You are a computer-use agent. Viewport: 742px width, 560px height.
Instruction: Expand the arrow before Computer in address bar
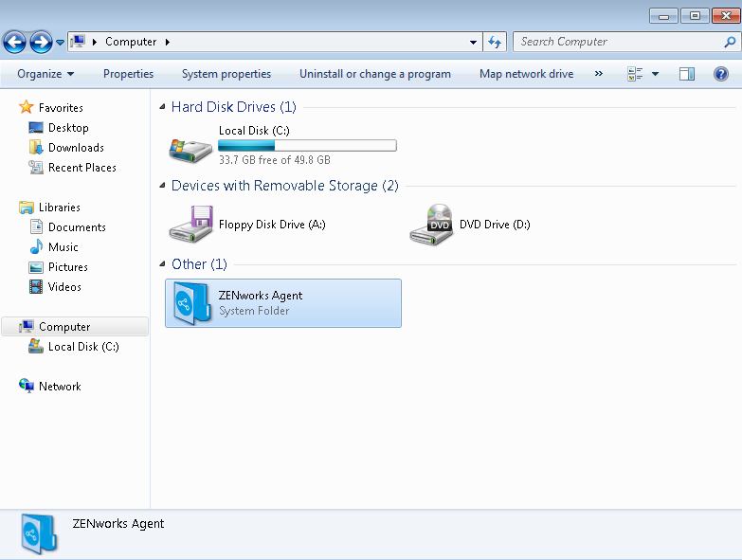95,42
